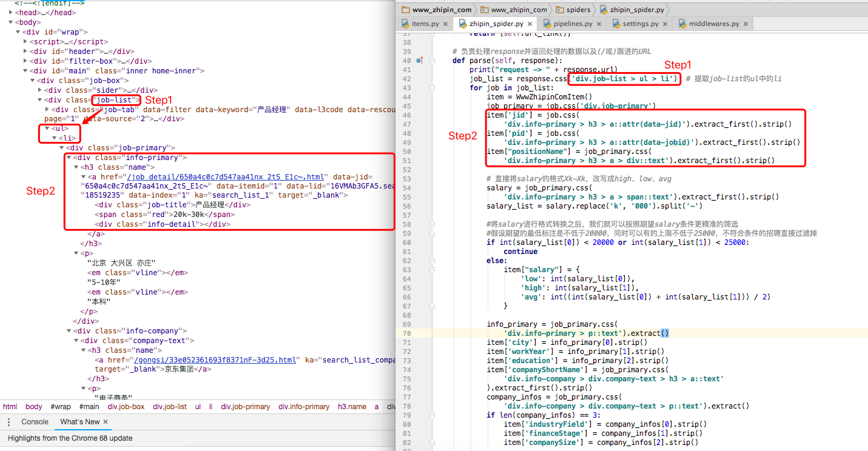Viewport: 868px width, 451px height.
Task: Expand the div class sider node
Action: point(40,90)
